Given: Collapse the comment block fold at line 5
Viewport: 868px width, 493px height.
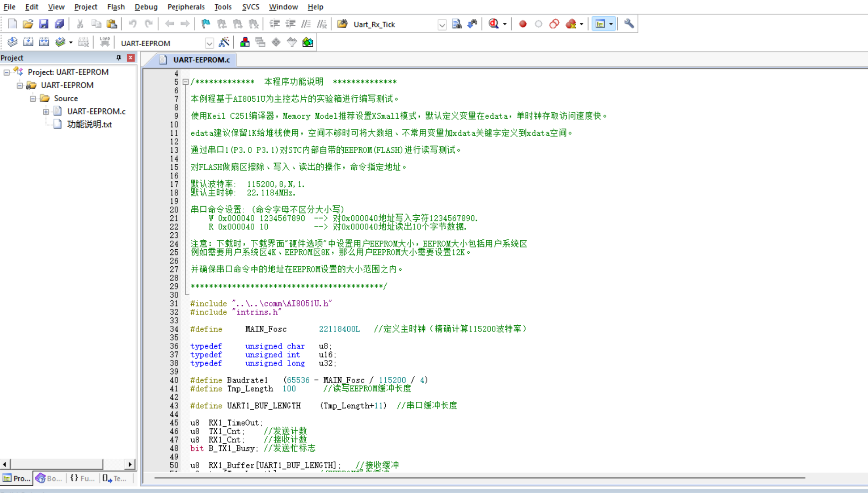Looking at the screenshot, I should point(186,82).
